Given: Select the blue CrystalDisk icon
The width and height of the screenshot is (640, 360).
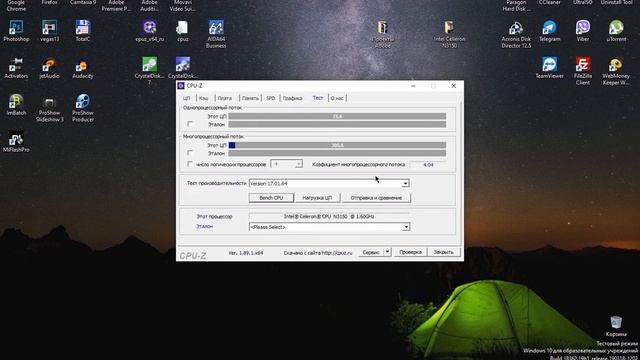Looking at the screenshot, I should point(182,68).
